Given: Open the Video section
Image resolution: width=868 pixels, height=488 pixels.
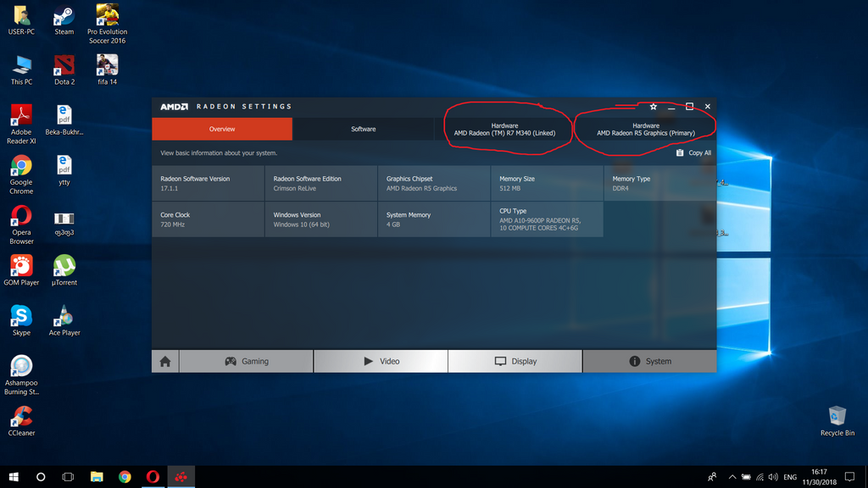Looking at the screenshot, I should 381,361.
